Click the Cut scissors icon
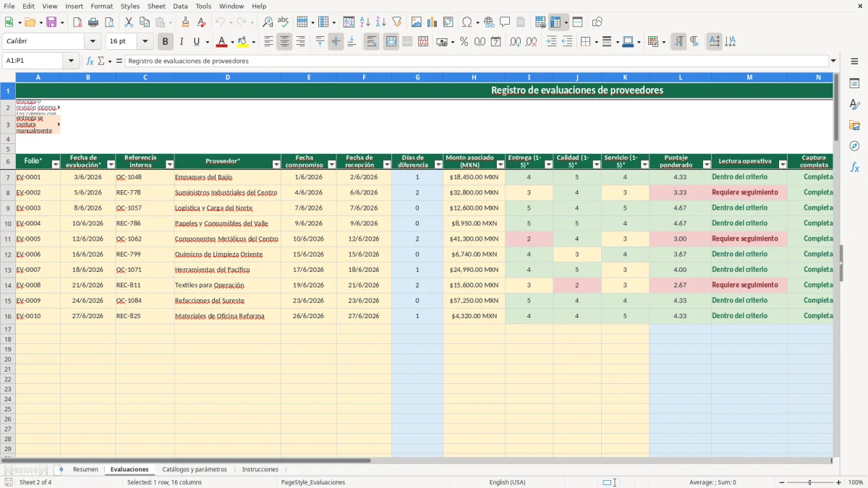This screenshot has height=488, width=868. click(x=128, y=22)
